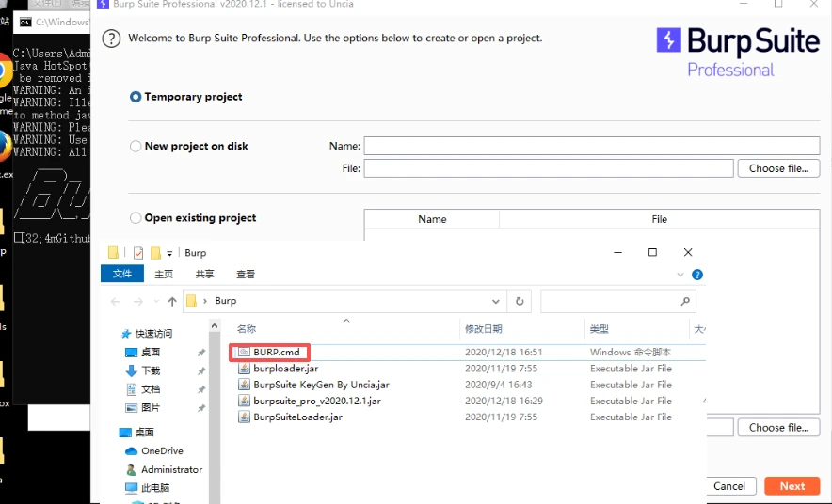
Task: Click Choose file next to the File field
Action: 778,168
